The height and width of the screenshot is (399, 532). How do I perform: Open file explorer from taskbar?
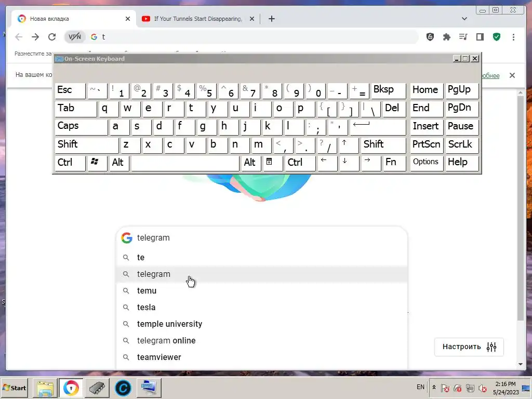(45, 388)
